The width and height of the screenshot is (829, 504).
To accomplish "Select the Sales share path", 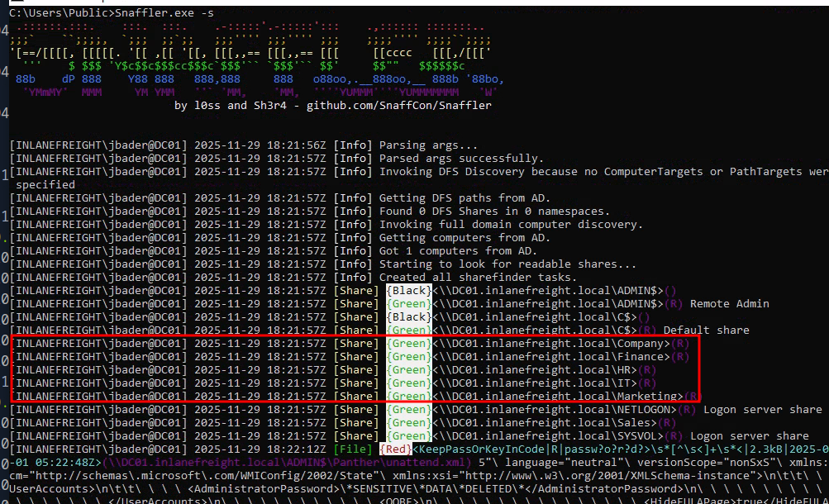I will click(544, 423).
